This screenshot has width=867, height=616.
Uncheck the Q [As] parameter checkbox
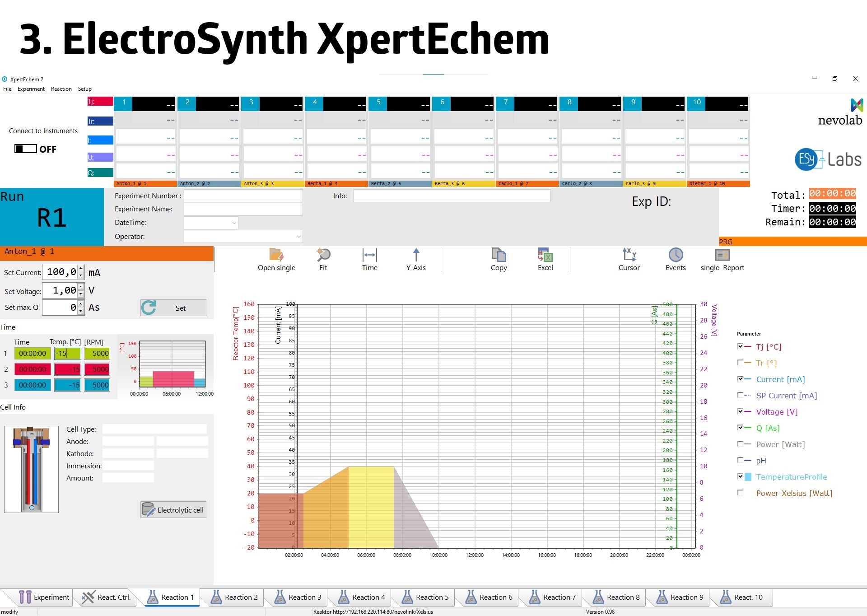point(740,428)
